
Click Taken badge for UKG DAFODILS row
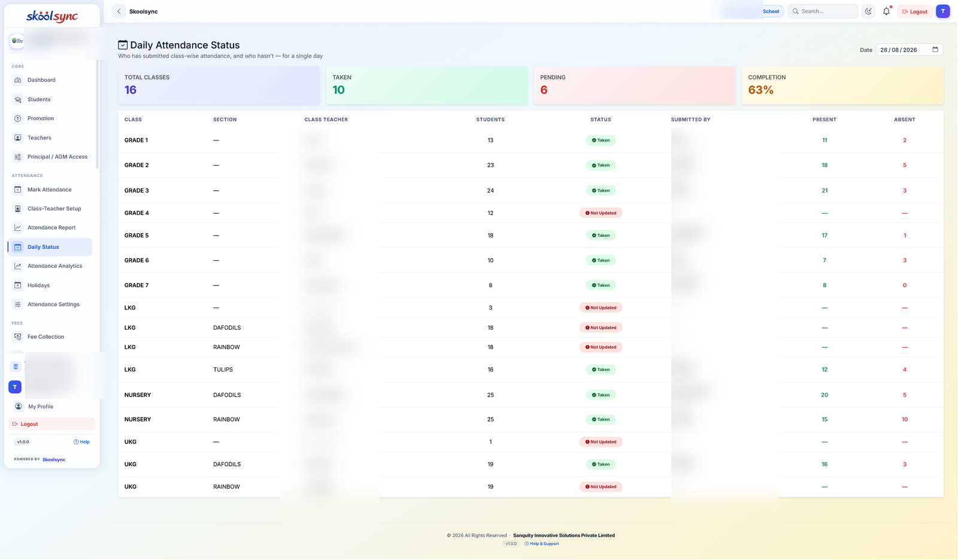click(x=601, y=464)
